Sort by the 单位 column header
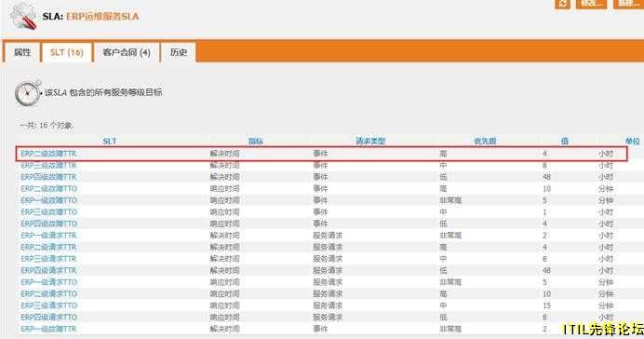 click(633, 142)
